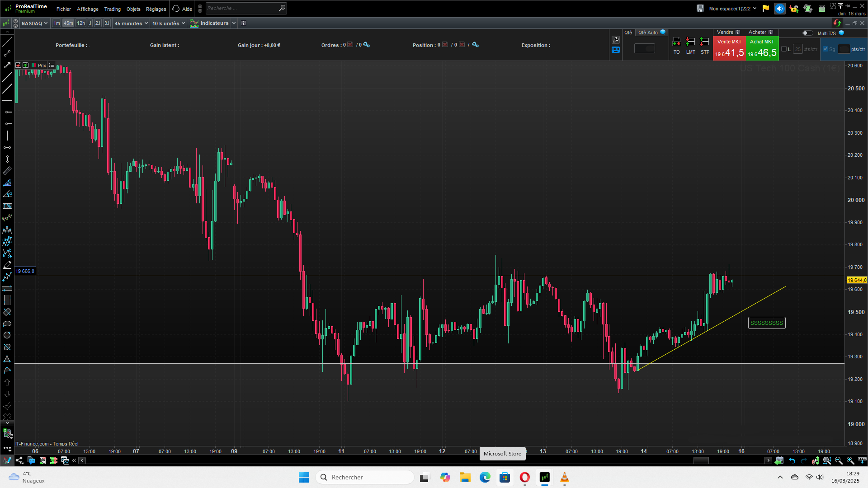Select the eraser tool in left toolbar
The width and height of the screenshot is (868, 488).
(x=7, y=265)
